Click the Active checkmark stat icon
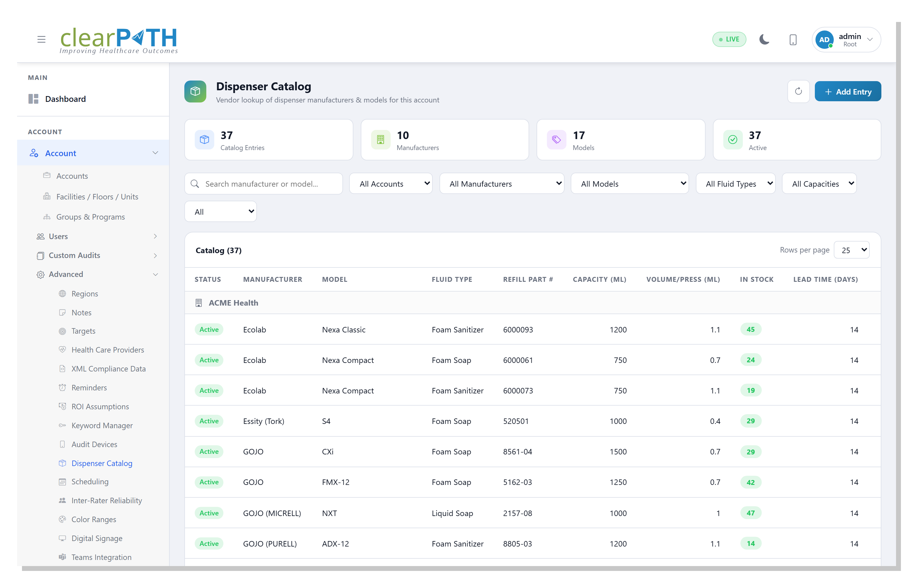 732,139
